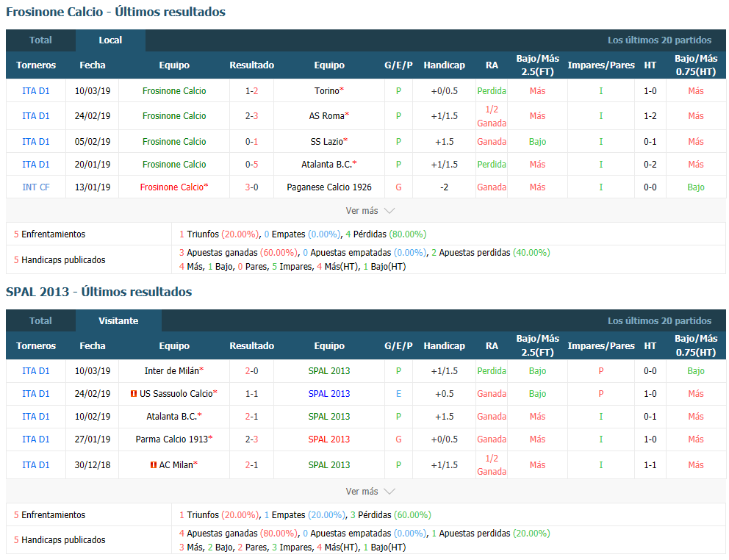Click ITA D1 in the Inter de Milán row
Image resolution: width=729 pixels, height=560 pixels.
click(x=36, y=371)
